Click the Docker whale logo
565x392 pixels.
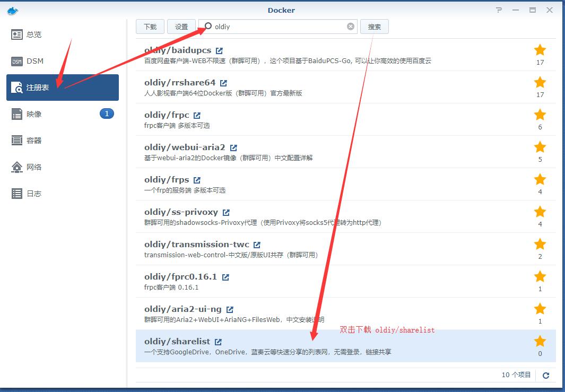(x=12, y=11)
